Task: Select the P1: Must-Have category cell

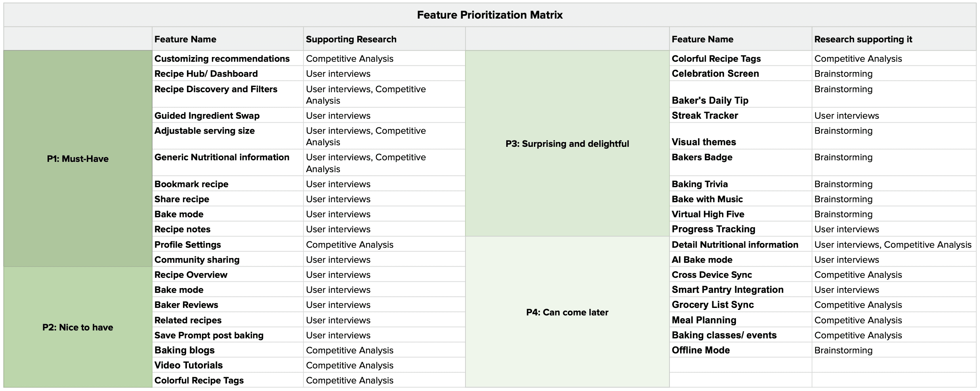Action: 78,159
